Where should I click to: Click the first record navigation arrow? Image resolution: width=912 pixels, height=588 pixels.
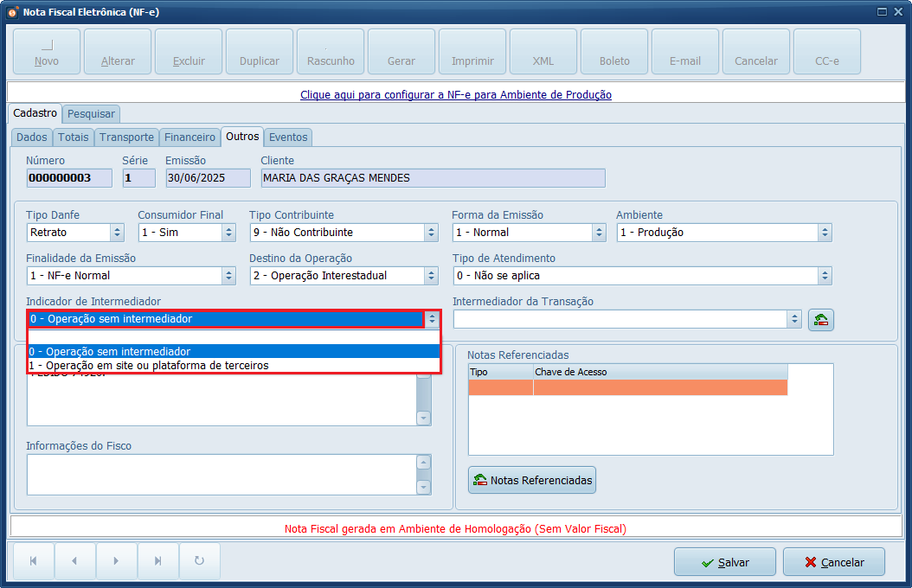[x=33, y=561]
